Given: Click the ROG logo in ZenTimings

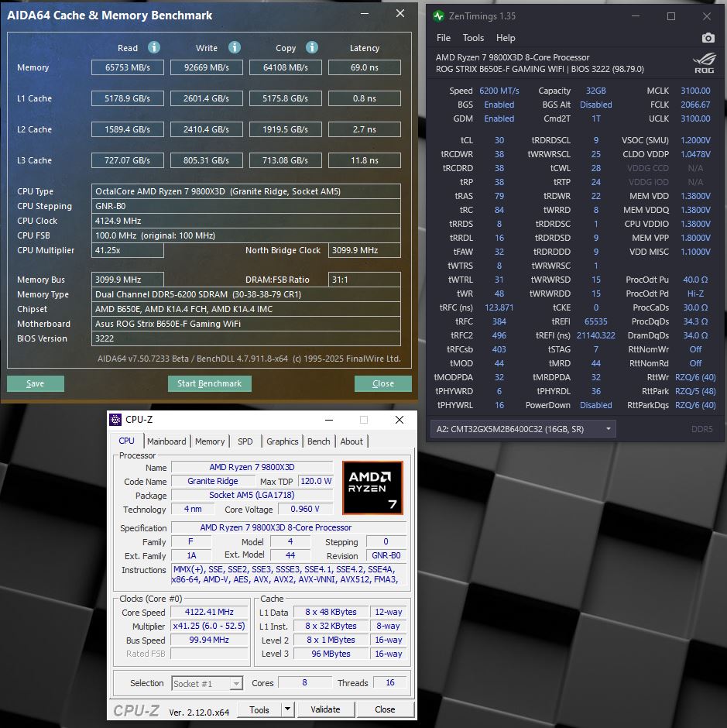Looking at the screenshot, I should [x=705, y=64].
